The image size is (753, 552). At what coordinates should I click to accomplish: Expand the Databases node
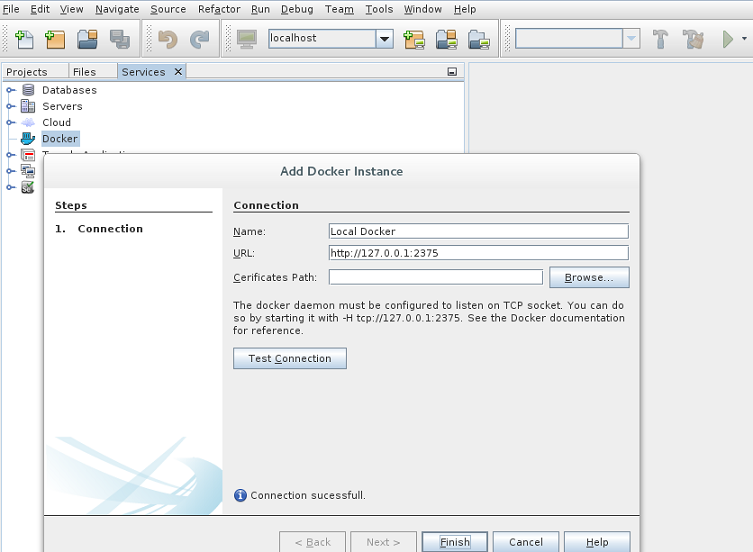[x=11, y=90]
